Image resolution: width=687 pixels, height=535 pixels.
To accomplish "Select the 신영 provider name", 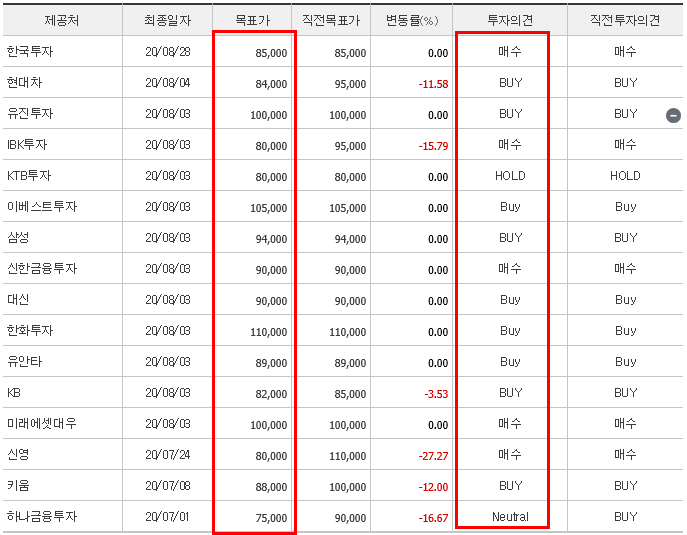I will (x=18, y=454).
